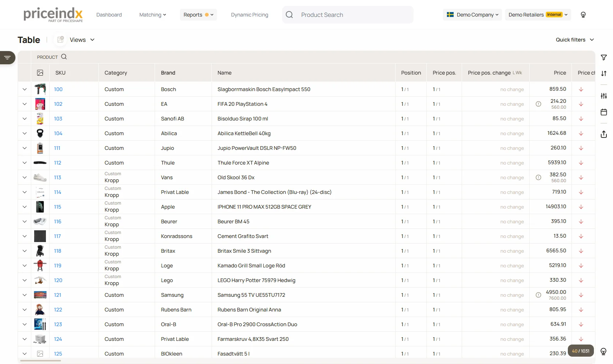Click price value 14903.10
613x364 pixels.
[556, 207]
